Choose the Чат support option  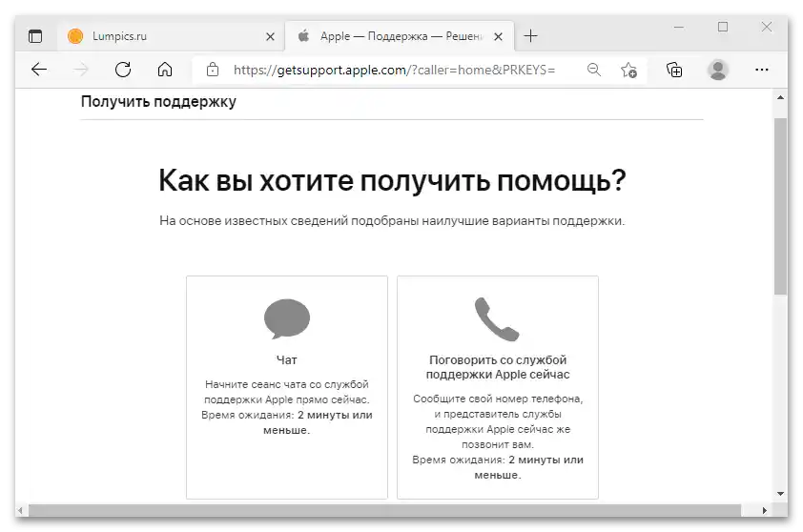pyautogui.click(x=287, y=387)
